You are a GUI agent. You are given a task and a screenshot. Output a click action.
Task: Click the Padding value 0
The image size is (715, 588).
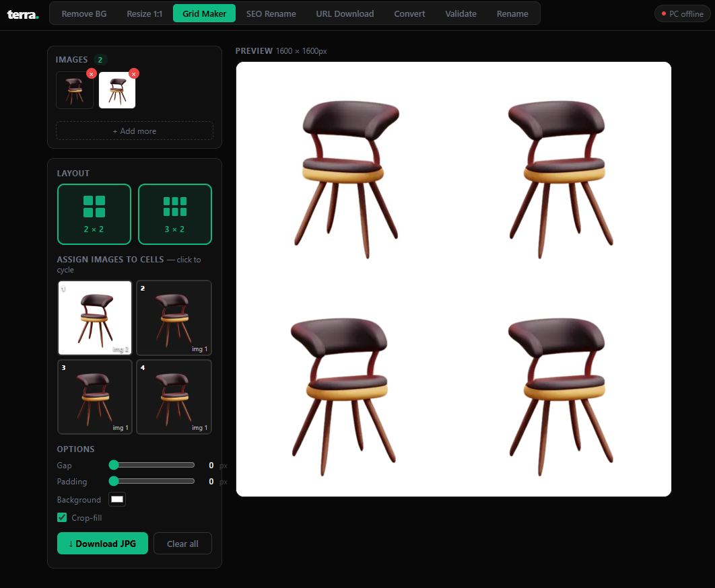[x=211, y=481]
